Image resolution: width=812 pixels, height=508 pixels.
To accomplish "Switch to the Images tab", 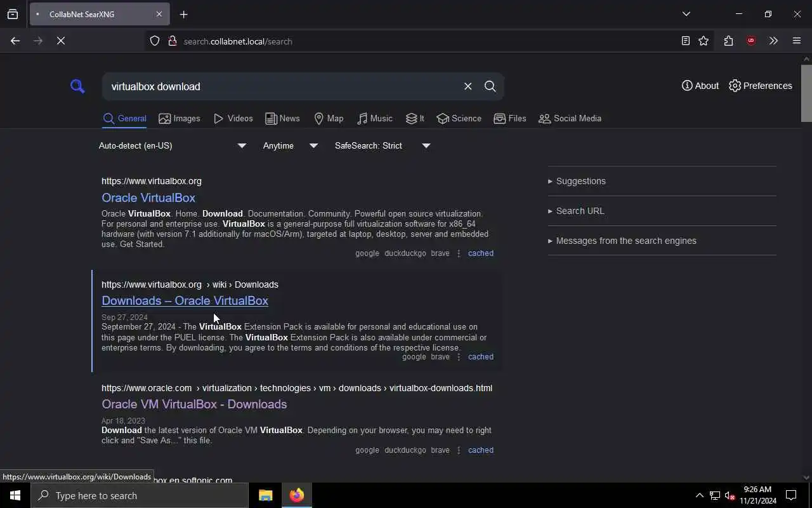I will (x=180, y=118).
